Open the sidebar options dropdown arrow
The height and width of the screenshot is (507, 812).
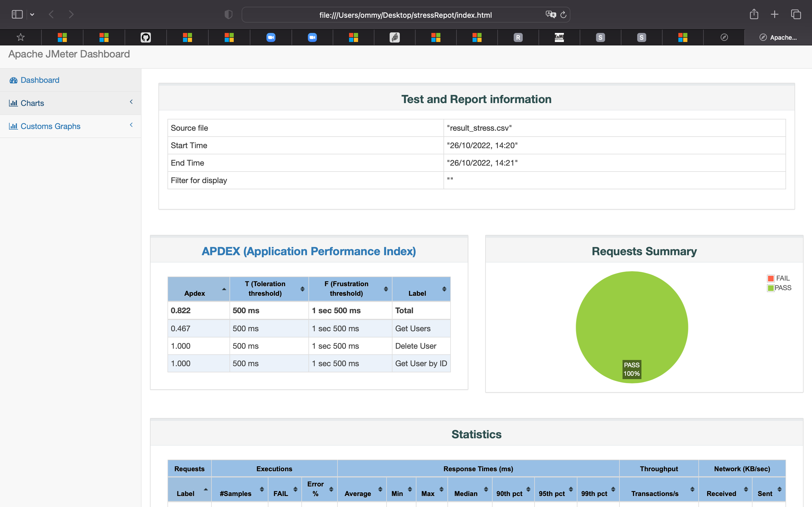point(32,14)
